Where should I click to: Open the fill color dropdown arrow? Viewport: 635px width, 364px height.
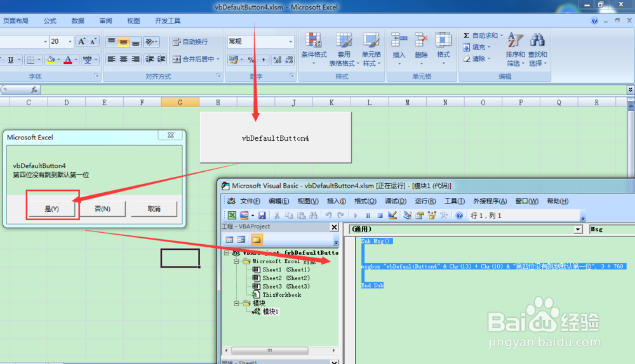coord(58,60)
